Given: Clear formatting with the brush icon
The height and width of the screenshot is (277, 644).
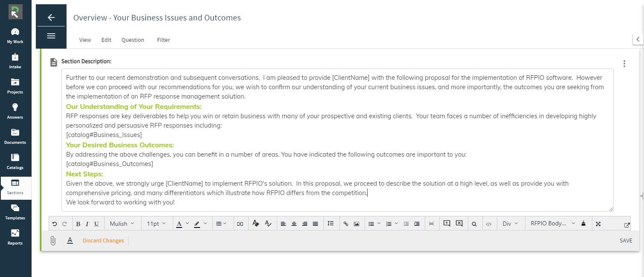Looking at the screenshot, I should (x=583, y=223).
